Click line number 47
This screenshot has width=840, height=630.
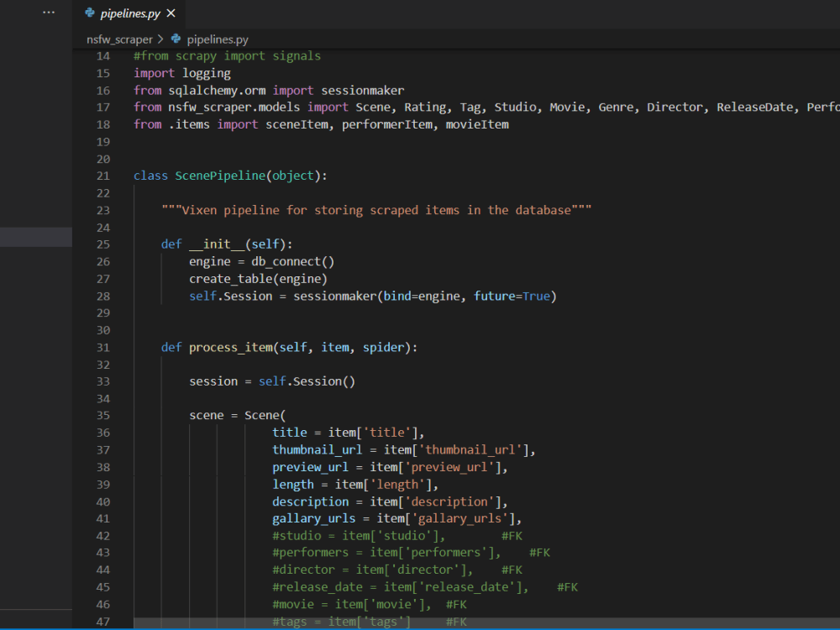click(102, 622)
